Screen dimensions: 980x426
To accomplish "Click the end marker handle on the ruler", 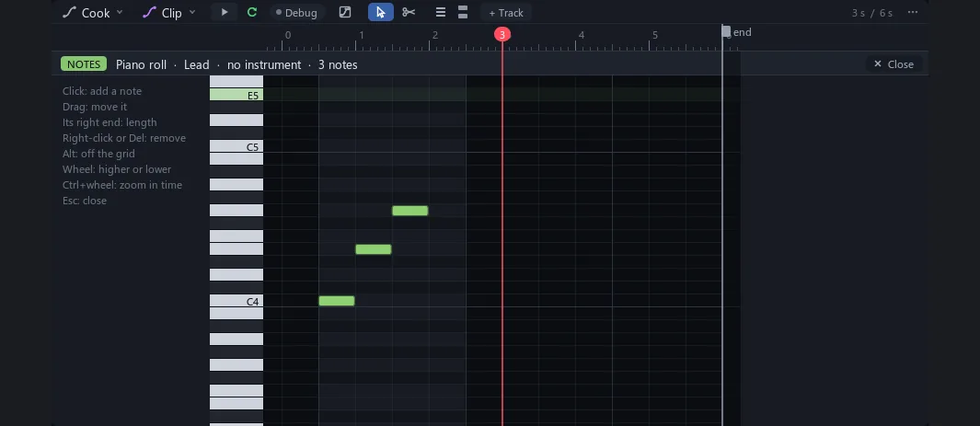I will pos(726,31).
